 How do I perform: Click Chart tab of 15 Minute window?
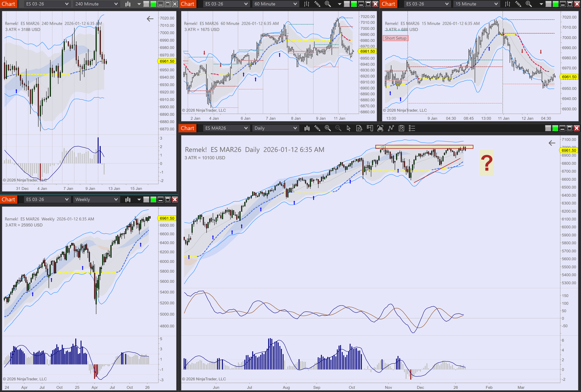pyautogui.click(x=388, y=4)
